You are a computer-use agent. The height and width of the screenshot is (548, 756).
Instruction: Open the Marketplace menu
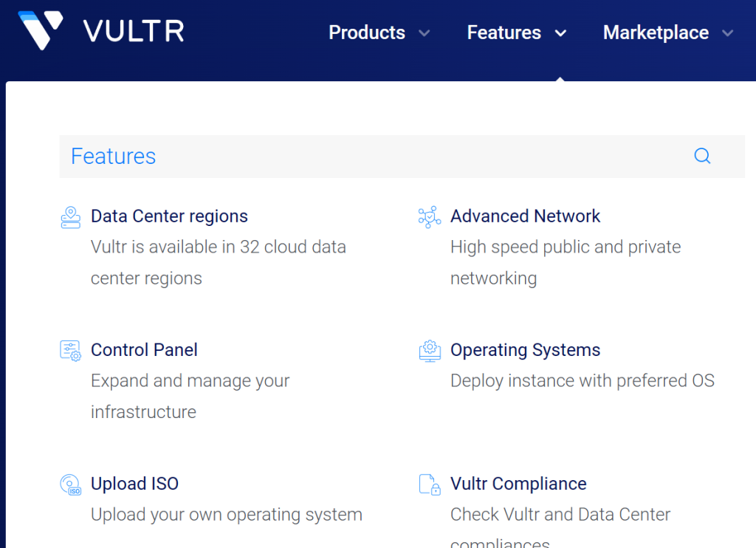(656, 32)
